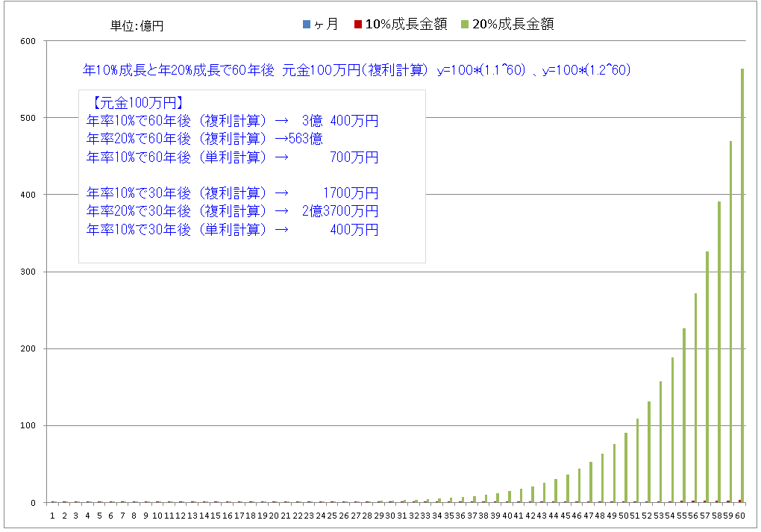Click the y-axis value 100

28,426
